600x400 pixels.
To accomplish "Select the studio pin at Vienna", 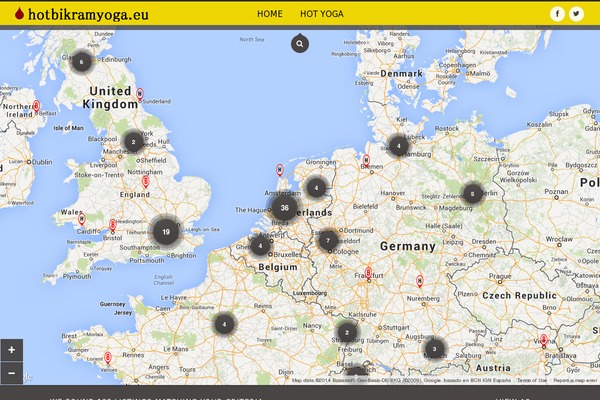I will coord(544,340).
